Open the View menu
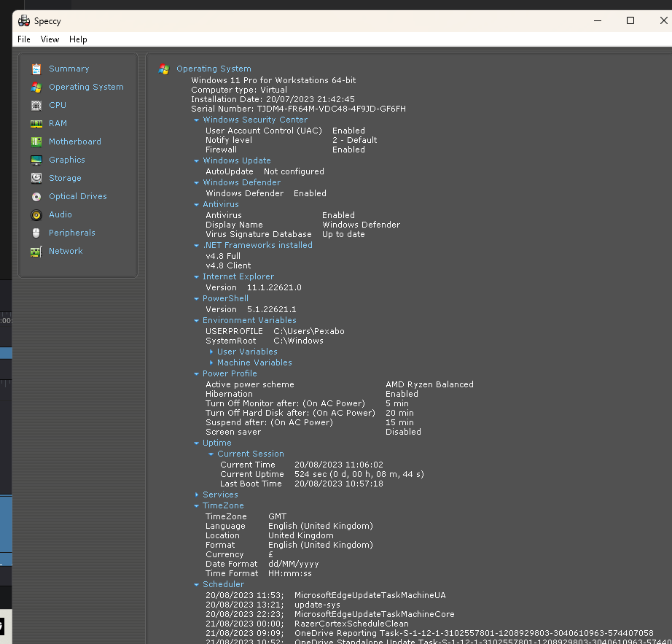The image size is (672, 644). pos(50,39)
